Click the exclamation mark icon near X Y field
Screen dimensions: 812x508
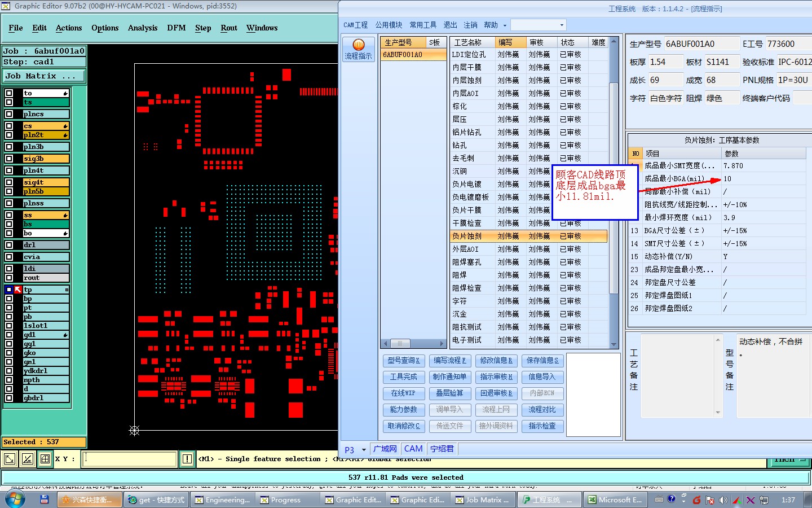(x=187, y=459)
